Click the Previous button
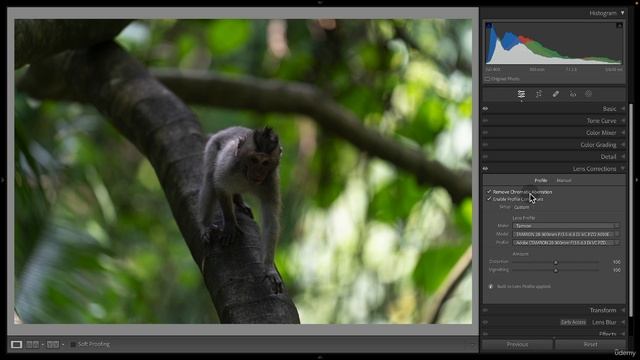 (x=517, y=344)
